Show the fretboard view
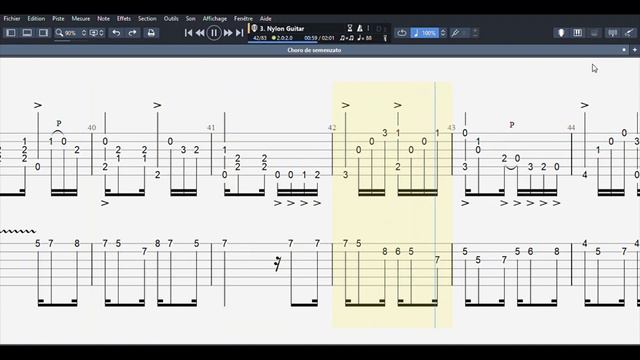The width and height of the screenshot is (640, 360). pos(561,33)
